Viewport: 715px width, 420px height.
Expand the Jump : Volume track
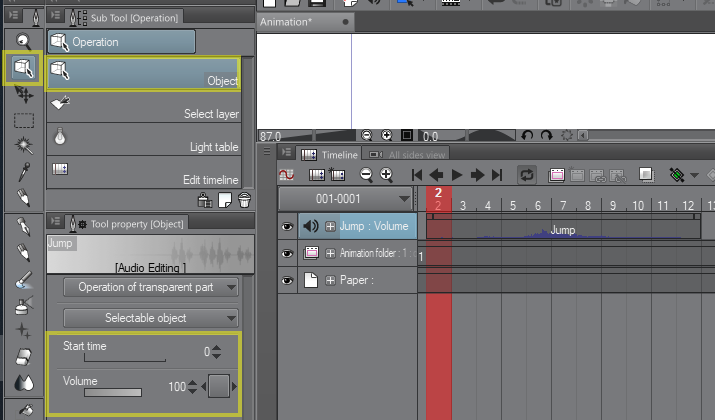click(x=330, y=227)
